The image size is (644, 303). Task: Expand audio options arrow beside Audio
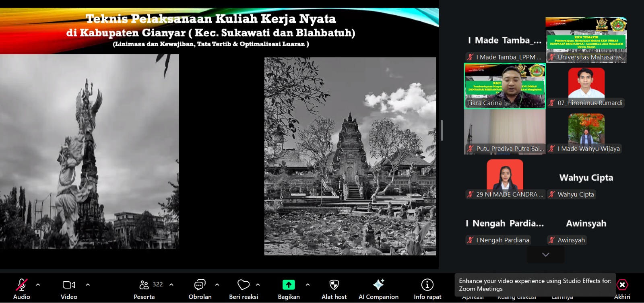pyautogui.click(x=38, y=284)
